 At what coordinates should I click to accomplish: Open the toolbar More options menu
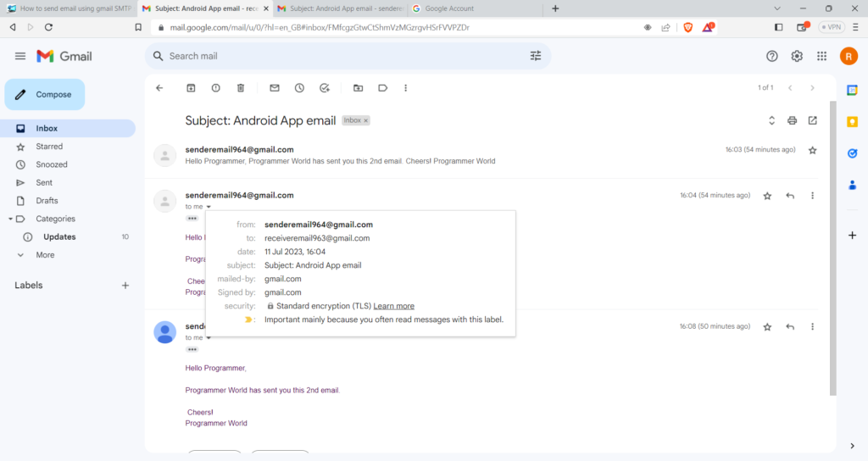[x=406, y=88]
